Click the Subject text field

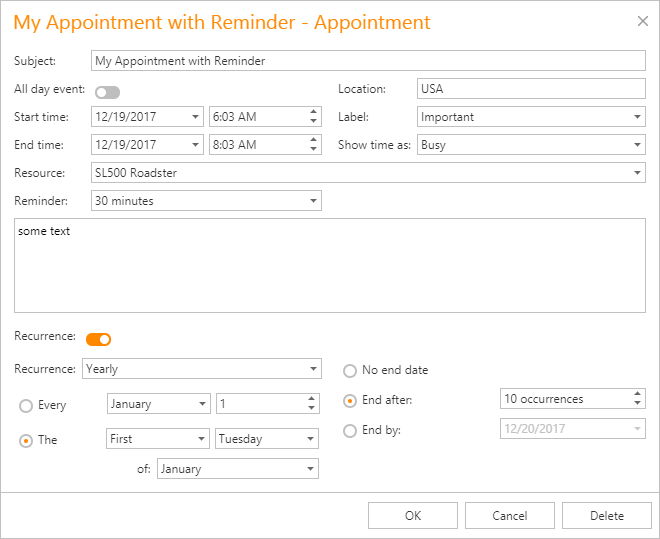point(368,61)
